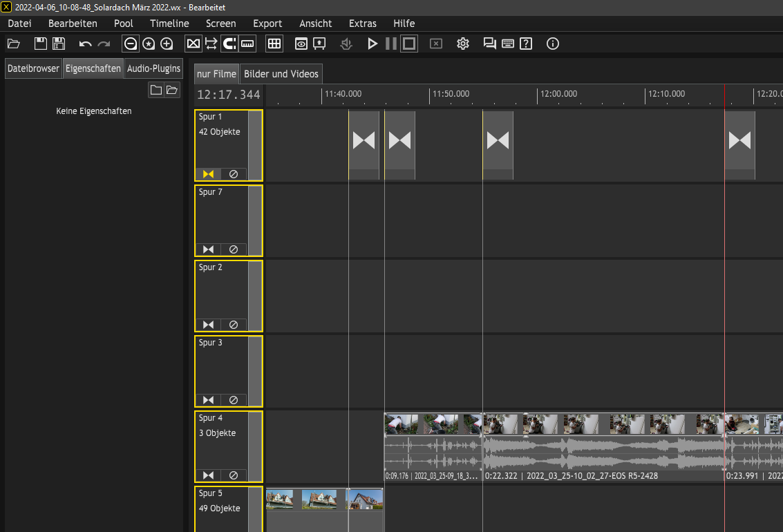Open the Extras menu
The width and height of the screenshot is (783, 532).
363,23
